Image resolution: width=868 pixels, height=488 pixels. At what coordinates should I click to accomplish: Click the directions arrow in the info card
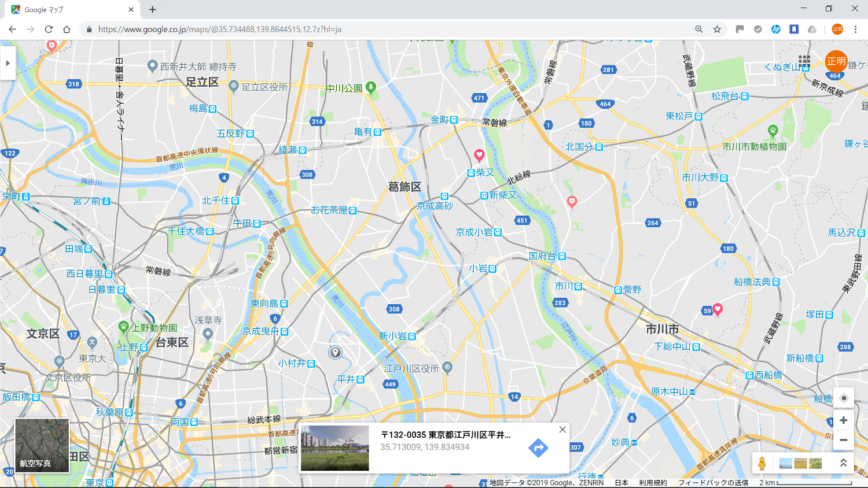click(x=538, y=448)
